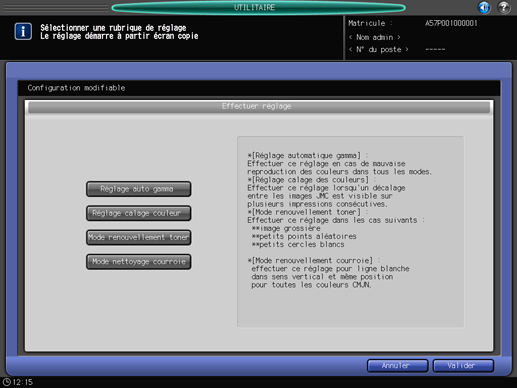The image size is (517, 388).
Task: Click the Configuration modifiable label
Action: click(x=76, y=88)
